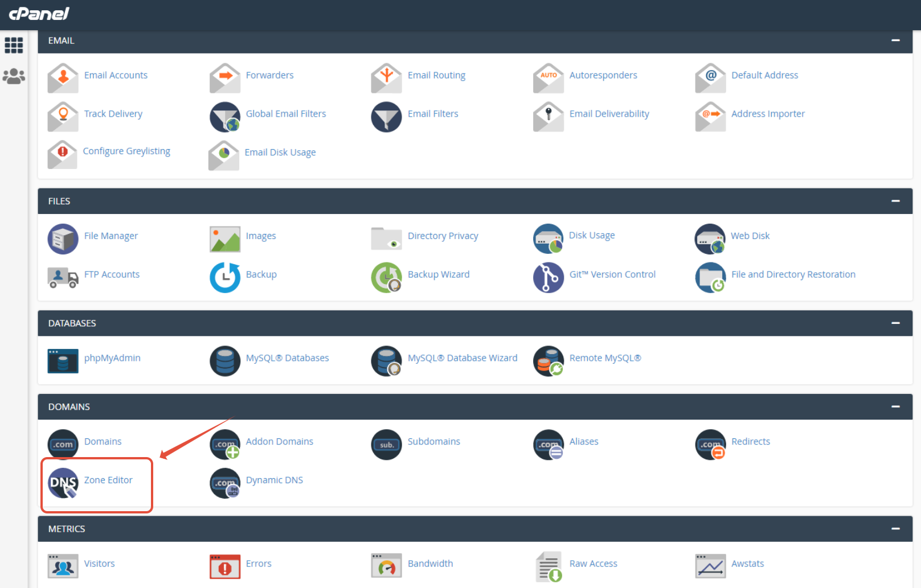Click the Bandwidth gauge icon

tap(387, 566)
